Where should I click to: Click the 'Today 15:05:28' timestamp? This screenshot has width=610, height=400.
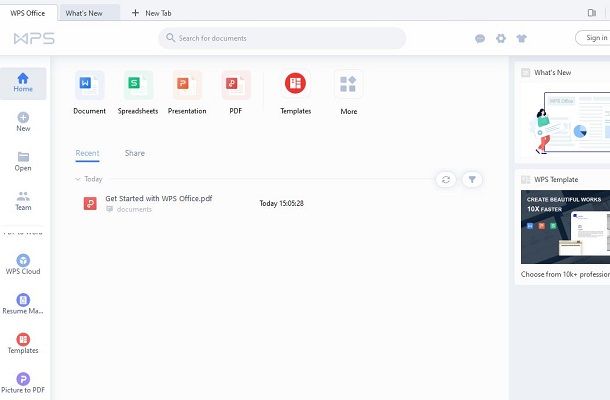click(x=282, y=203)
